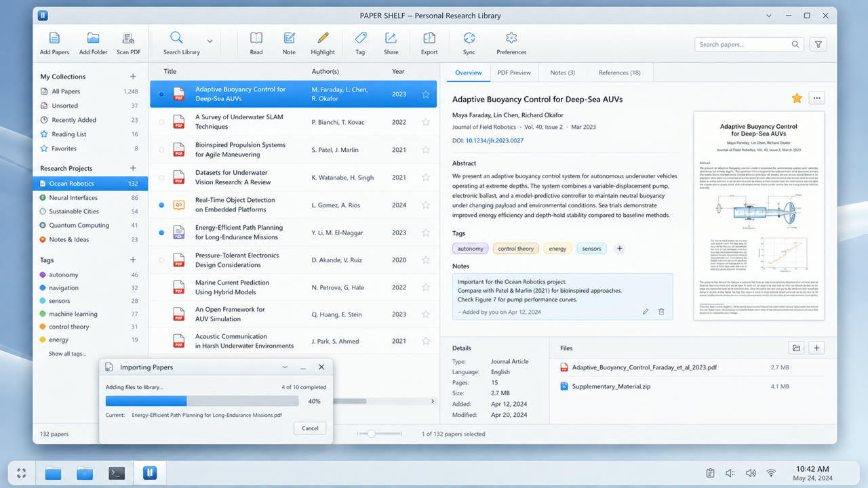Switch to the Overview tab
Image resolution: width=868 pixels, height=488 pixels.
tap(469, 73)
